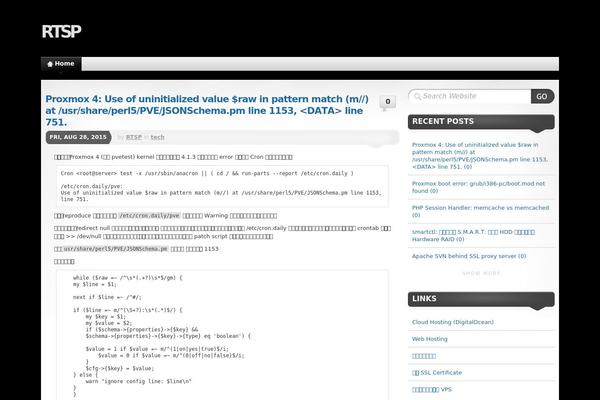Open recent post PHP Session Handler memcache

pos(480,211)
